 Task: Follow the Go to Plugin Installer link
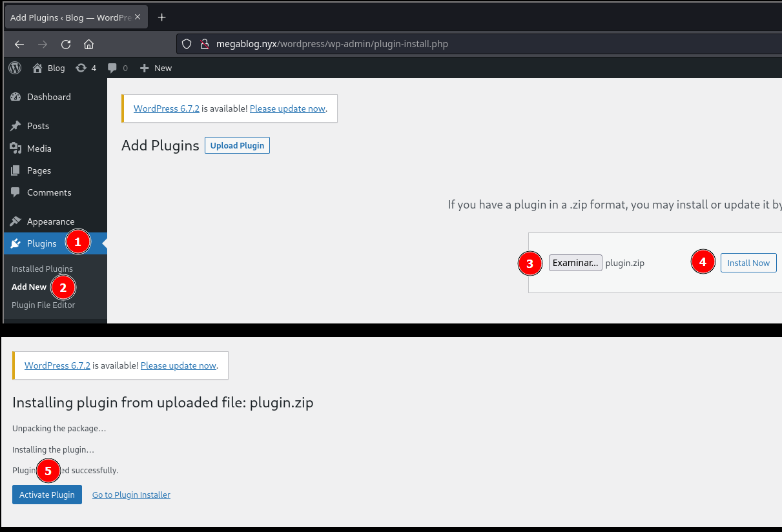coord(131,495)
